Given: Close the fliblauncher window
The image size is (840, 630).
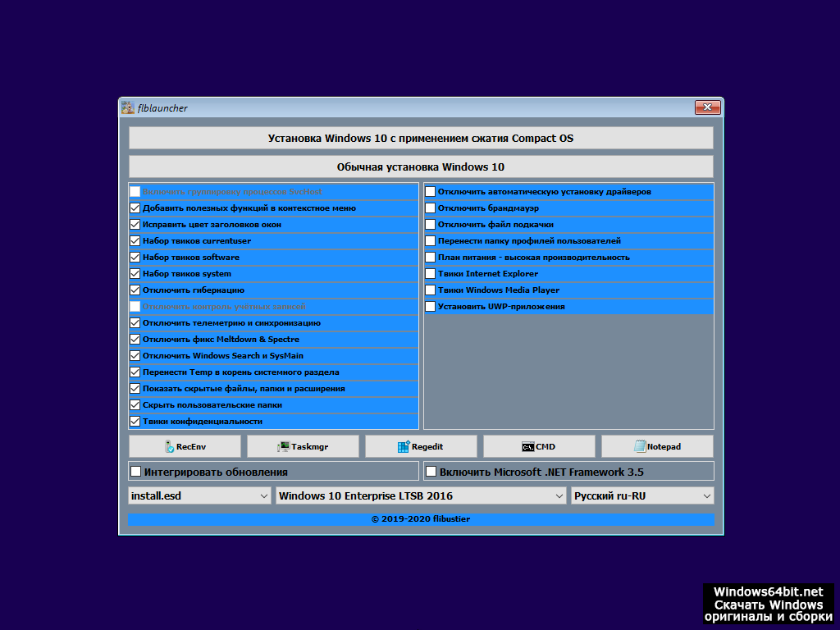Looking at the screenshot, I should click(x=707, y=107).
